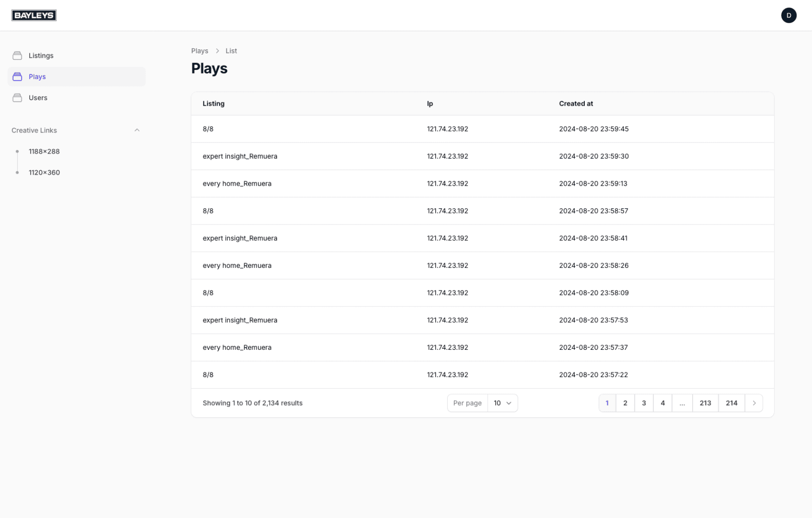Click the Bayleys logo
Screen dimensions: 812x518
coord(34,16)
